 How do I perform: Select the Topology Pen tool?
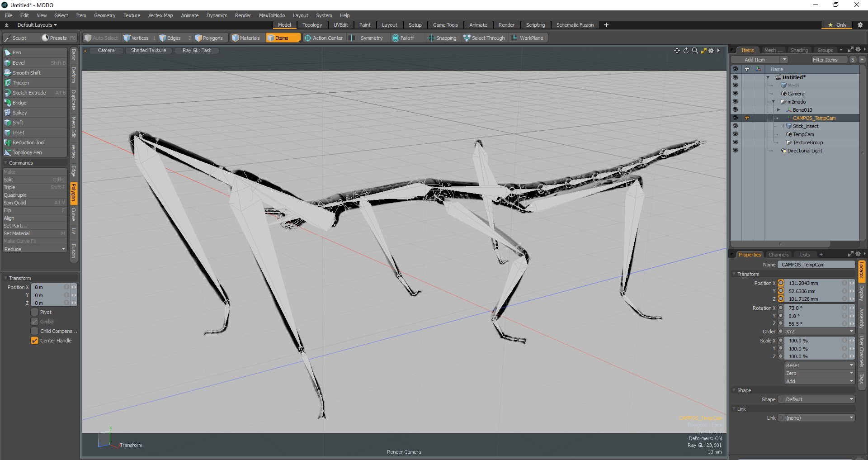(x=35, y=152)
